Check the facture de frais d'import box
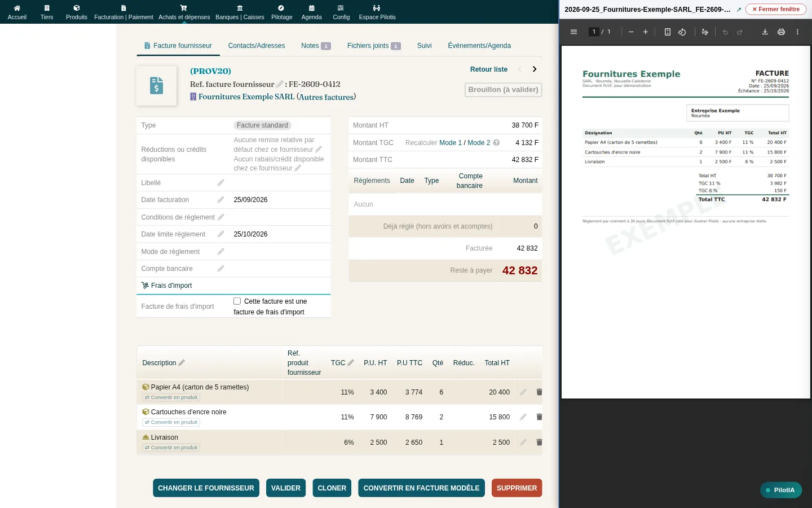 click(237, 301)
